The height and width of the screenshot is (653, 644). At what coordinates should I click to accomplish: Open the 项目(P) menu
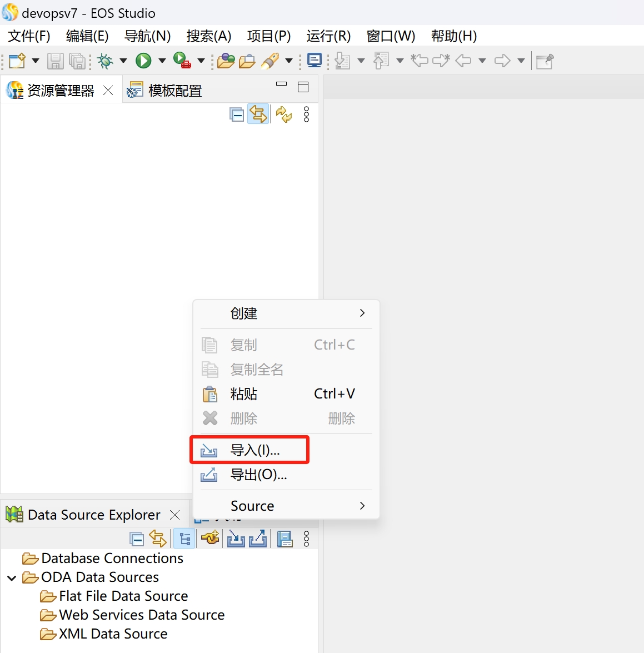tap(269, 36)
